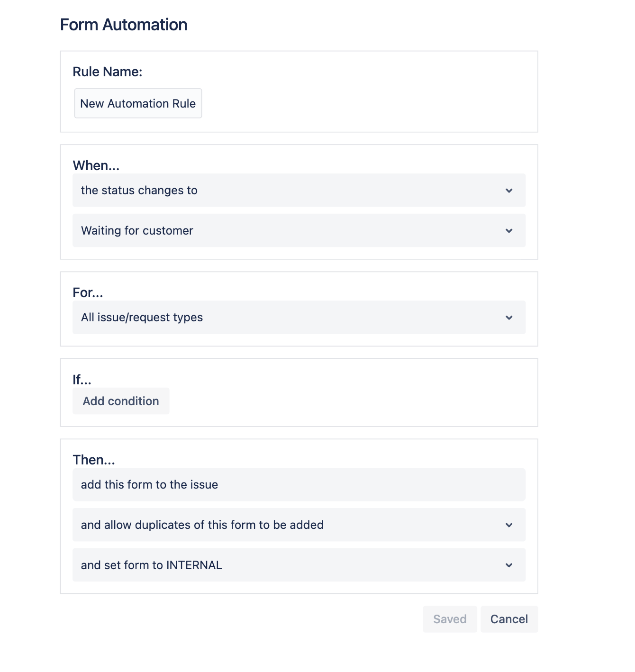
Task: Click the chevron on 'Waiting for customer'
Action: pos(509,231)
